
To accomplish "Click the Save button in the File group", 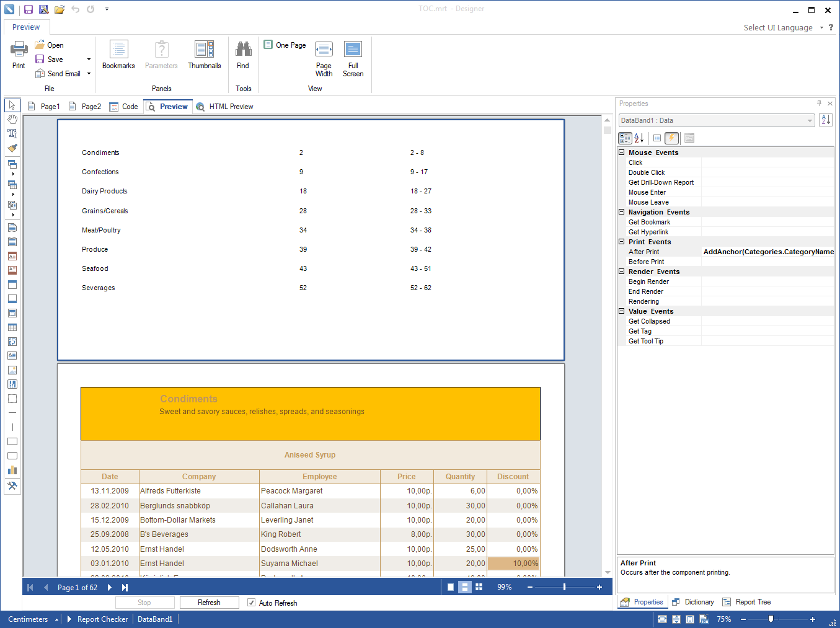I will 50,60.
